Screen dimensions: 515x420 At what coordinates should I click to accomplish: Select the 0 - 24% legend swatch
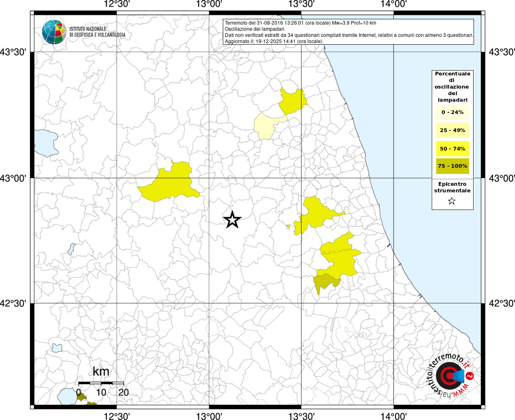[452, 112]
